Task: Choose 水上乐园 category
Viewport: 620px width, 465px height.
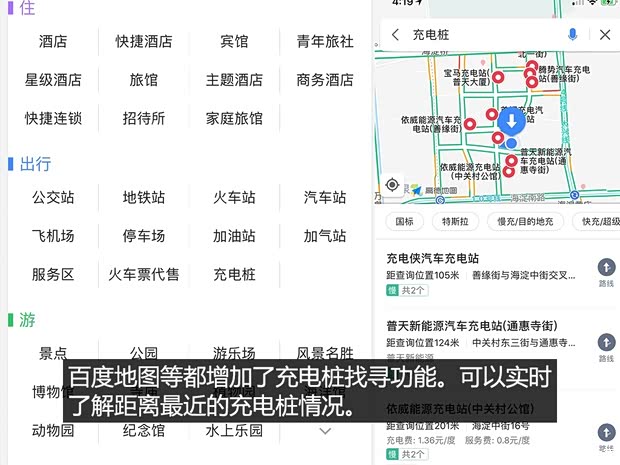Action: 234,431
